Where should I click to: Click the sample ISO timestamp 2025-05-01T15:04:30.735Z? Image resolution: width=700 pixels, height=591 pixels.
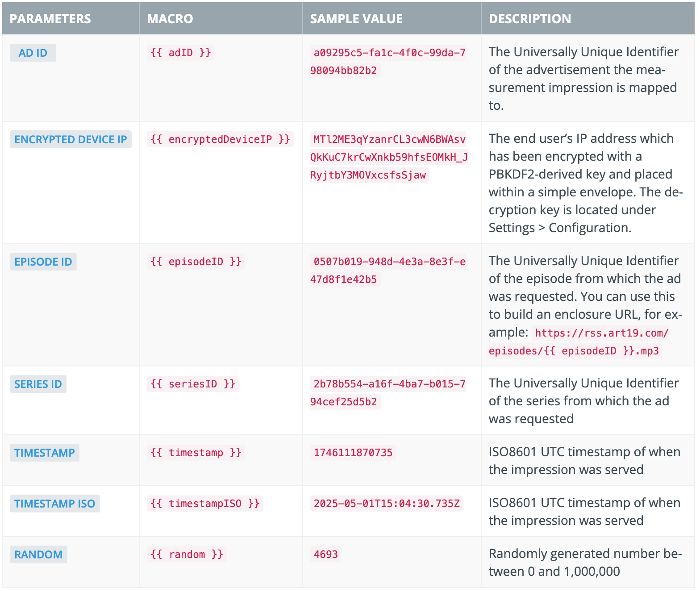pyautogui.click(x=386, y=504)
